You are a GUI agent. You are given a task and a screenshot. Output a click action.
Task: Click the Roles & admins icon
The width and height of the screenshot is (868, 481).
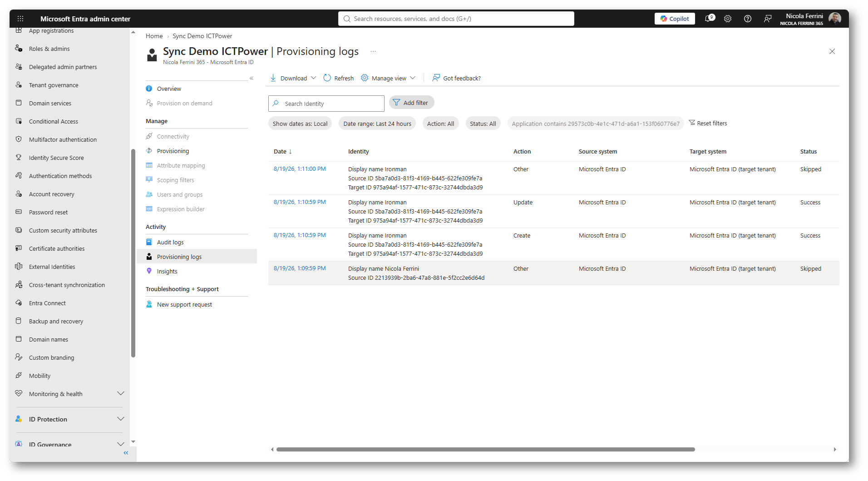pos(19,49)
